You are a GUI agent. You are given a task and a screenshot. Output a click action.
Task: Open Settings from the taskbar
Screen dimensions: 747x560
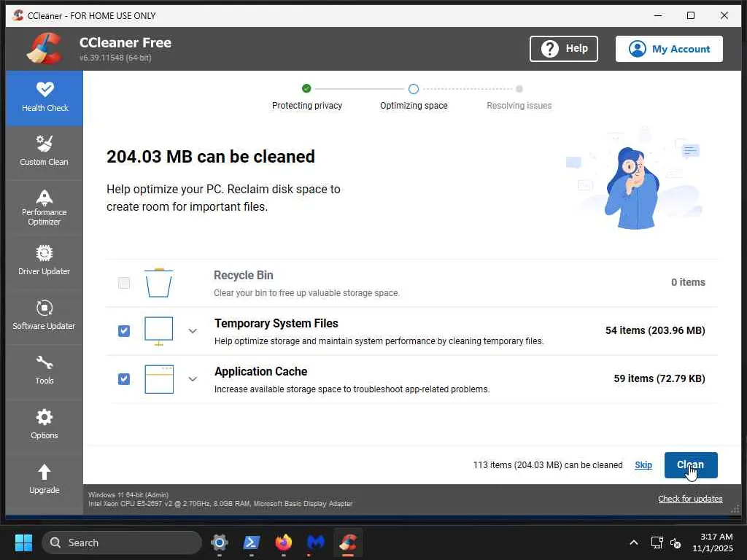(220, 542)
